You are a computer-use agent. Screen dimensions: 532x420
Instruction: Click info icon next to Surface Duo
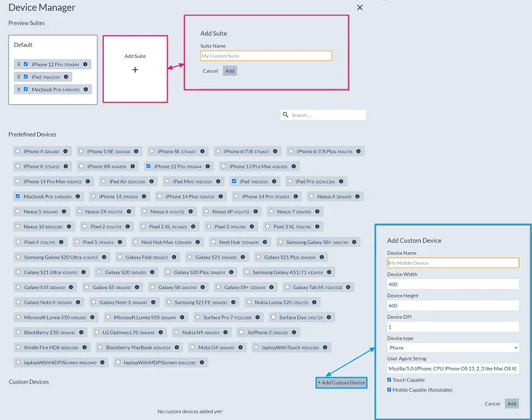click(329, 317)
